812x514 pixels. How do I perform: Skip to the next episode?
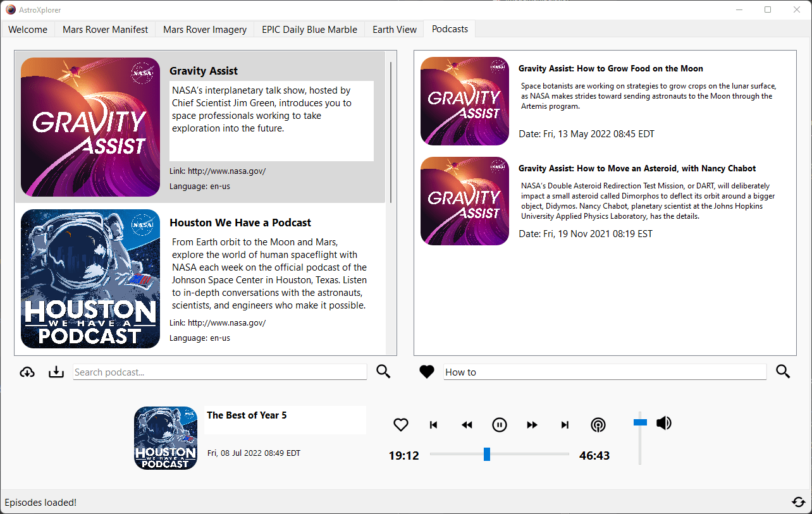(565, 425)
